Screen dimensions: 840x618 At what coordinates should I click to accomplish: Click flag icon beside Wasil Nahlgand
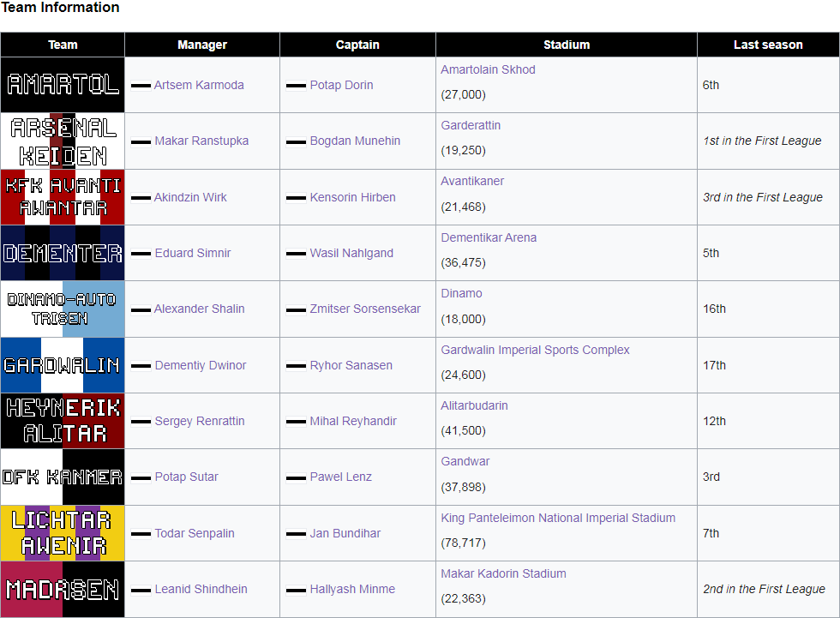coord(297,254)
